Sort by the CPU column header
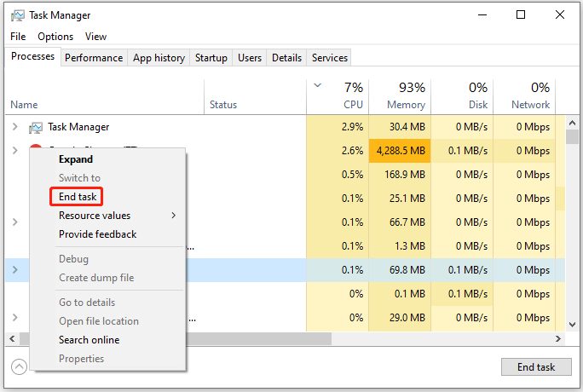This screenshot has width=583, height=392. point(338,96)
